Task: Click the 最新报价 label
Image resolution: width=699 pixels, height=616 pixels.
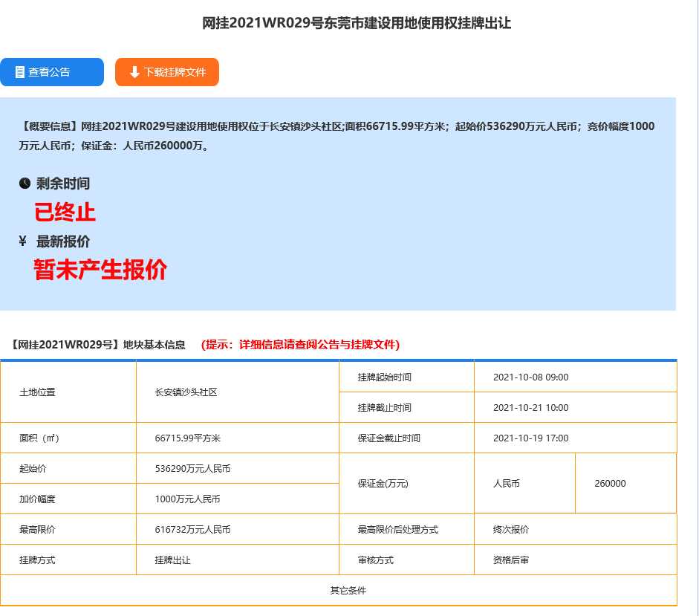Action: click(63, 241)
